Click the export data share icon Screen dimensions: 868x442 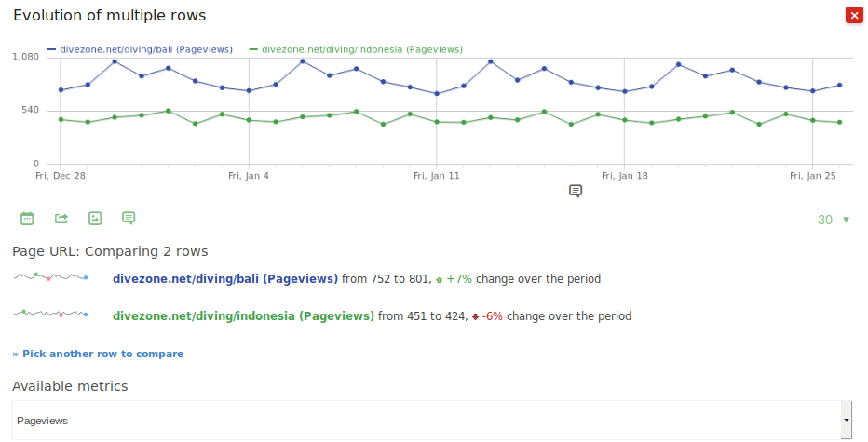click(61, 219)
